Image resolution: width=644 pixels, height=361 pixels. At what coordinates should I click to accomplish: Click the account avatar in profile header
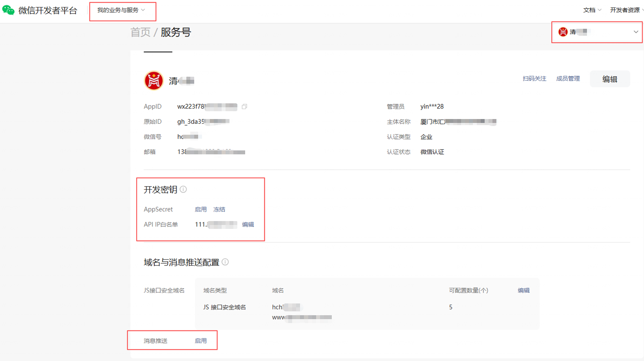point(154,81)
